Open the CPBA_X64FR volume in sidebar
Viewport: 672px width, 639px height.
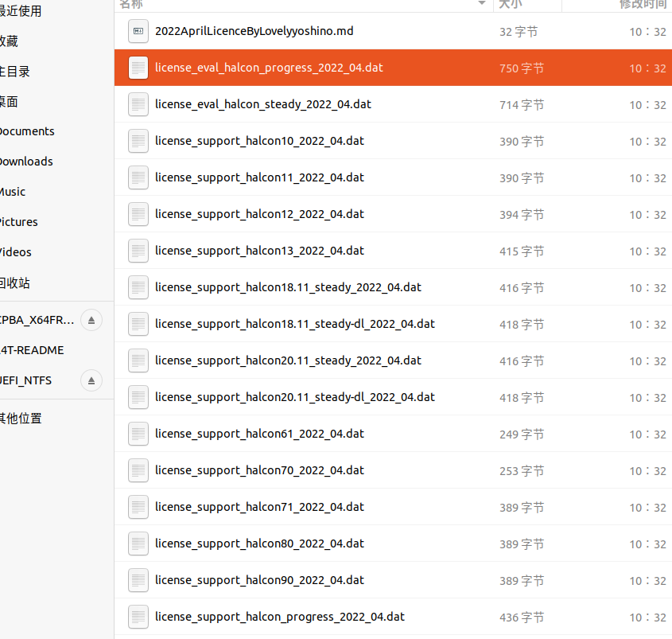pos(37,320)
